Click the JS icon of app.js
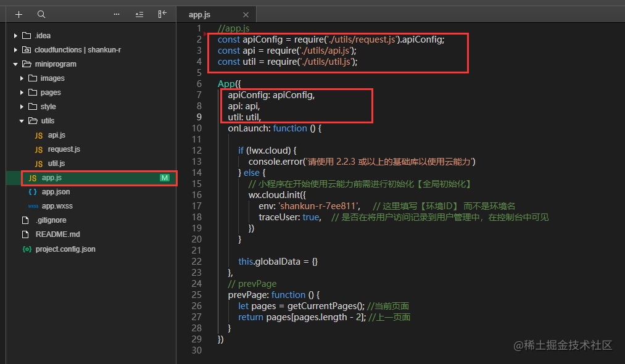This screenshot has height=364, width=625. pyautogui.click(x=33, y=178)
